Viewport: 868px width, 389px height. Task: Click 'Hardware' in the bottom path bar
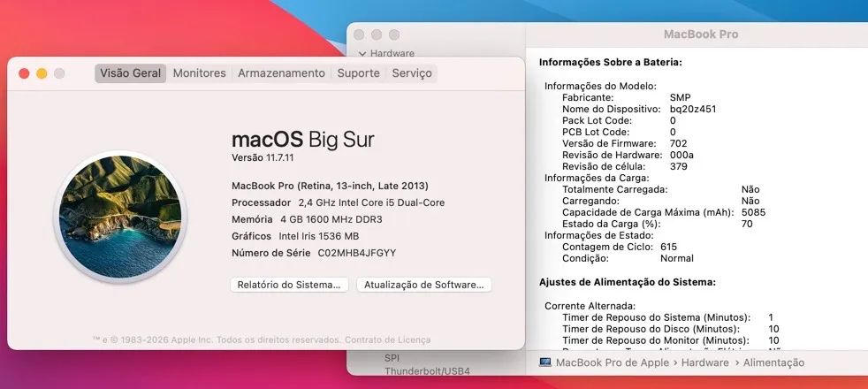coord(704,363)
